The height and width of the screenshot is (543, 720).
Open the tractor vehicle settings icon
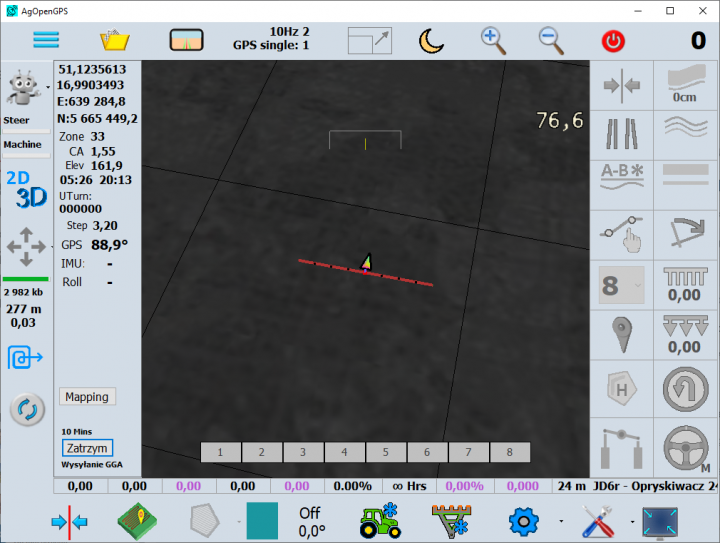(x=380, y=521)
